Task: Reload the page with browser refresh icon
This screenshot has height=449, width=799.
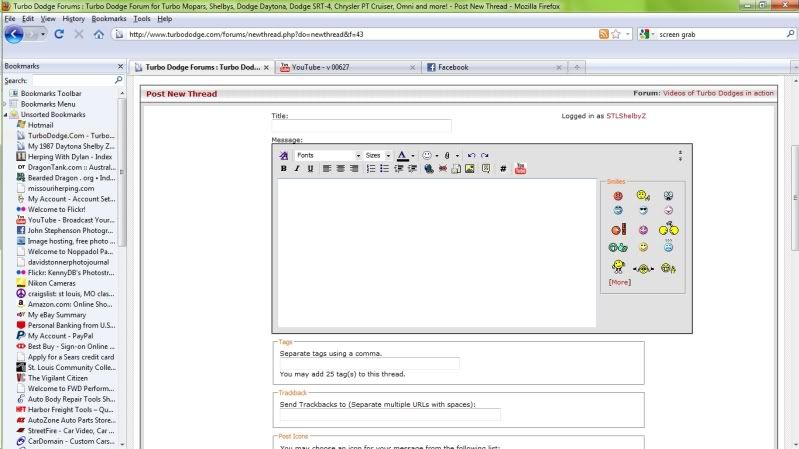Action: click(59, 34)
